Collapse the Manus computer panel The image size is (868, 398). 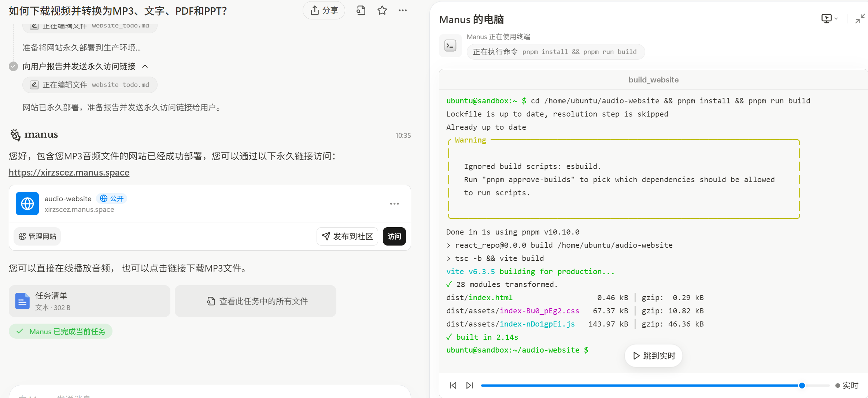[x=860, y=19]
